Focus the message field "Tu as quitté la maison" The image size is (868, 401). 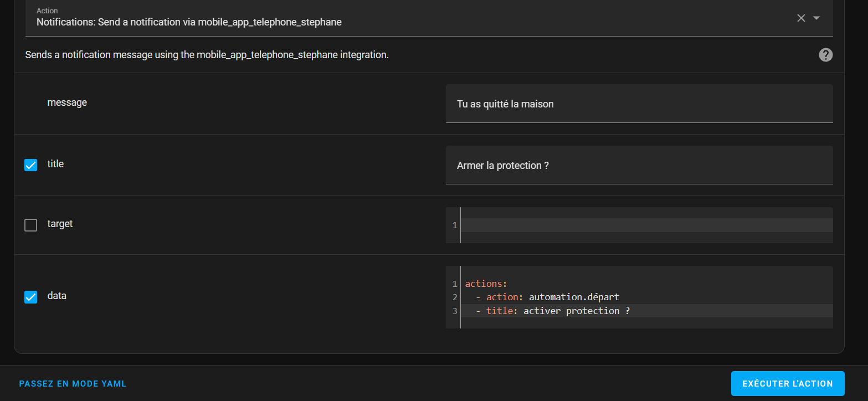639,104
